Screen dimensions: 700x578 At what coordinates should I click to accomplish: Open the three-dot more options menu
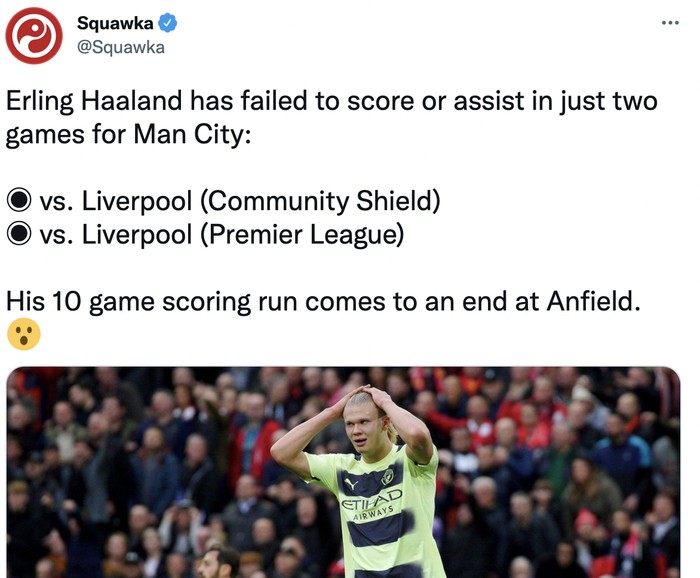pos(669,23)
